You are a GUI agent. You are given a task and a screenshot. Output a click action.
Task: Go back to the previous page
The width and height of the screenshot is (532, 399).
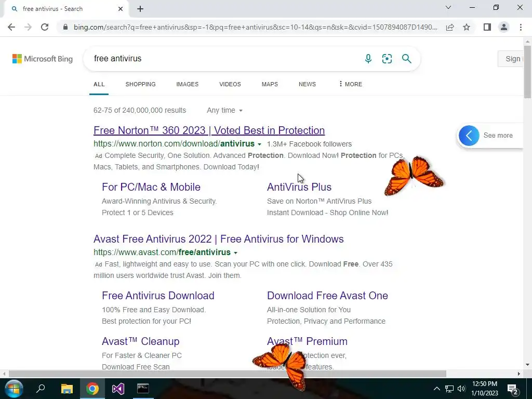point(11,27)
